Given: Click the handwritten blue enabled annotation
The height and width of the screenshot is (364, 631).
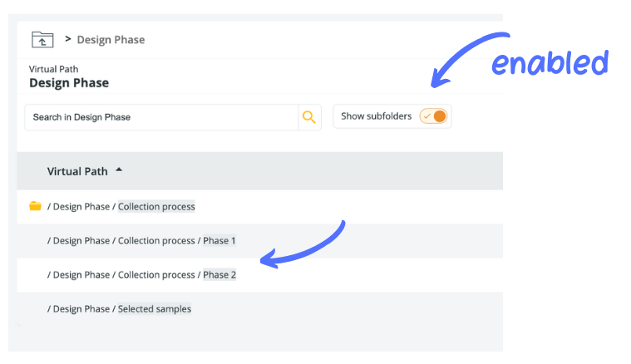Looking at the screenshot, I should pos(549,63).
